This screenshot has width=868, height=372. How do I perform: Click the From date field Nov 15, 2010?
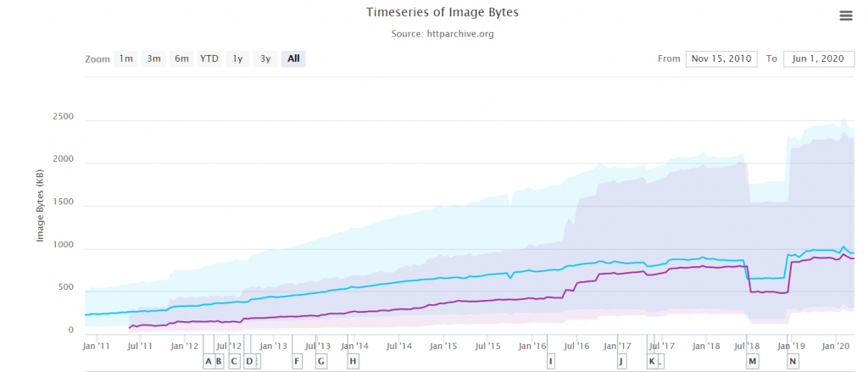(x=721, y=58)
